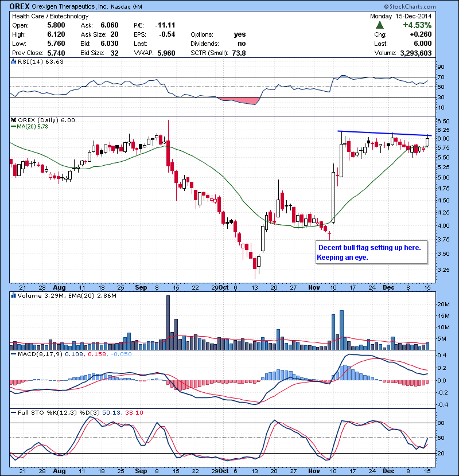Click the SCTR (Small) value 73.8

239,53
